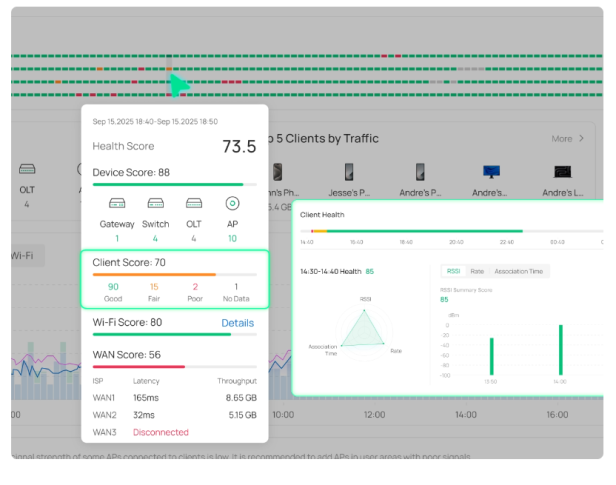Open the Wi-Fi Score Details link

tap(238, 323)
